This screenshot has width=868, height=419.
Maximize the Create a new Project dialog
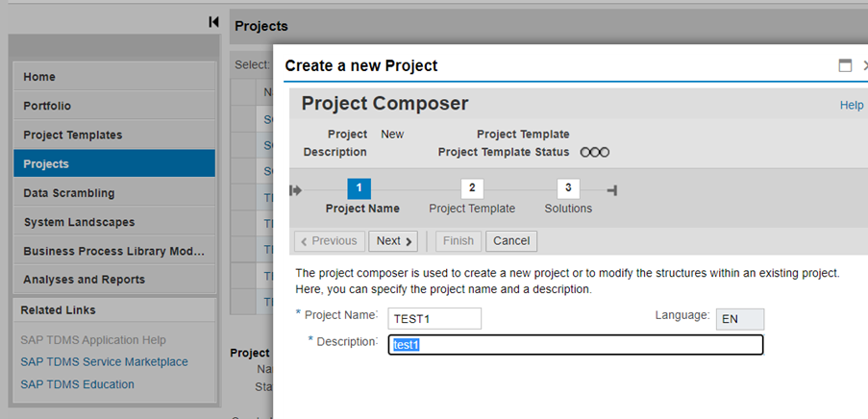845,66
